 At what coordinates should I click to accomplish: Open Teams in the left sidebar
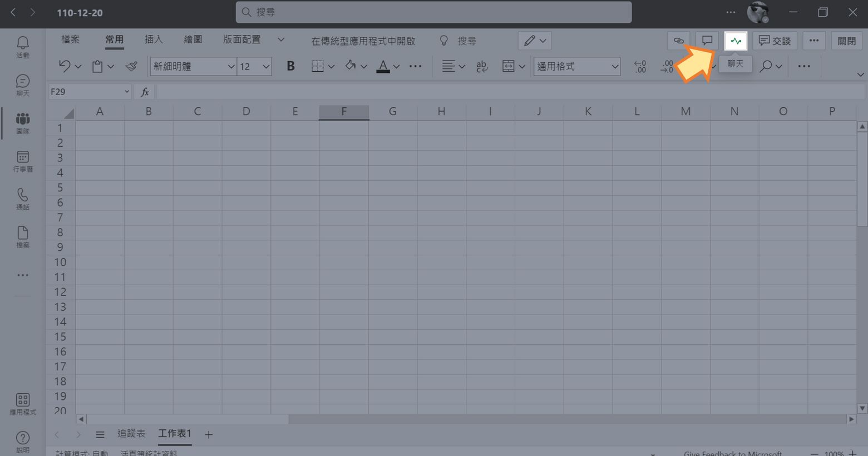[23, 123]
